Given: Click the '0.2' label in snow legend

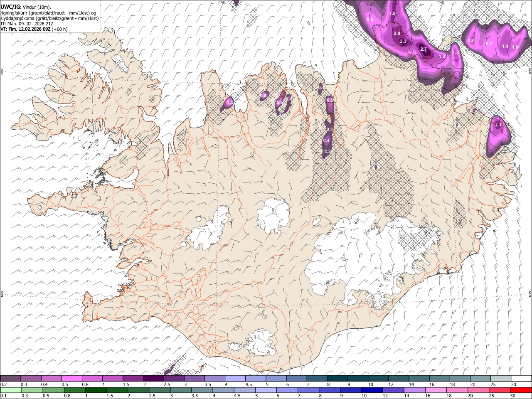Looking at the screenshot, I should pos(3,384).
